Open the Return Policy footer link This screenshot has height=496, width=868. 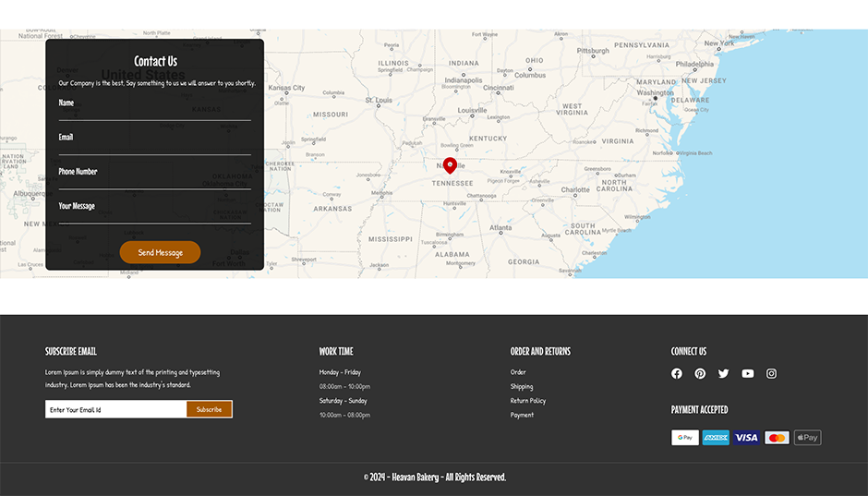[x=528, y=401]
